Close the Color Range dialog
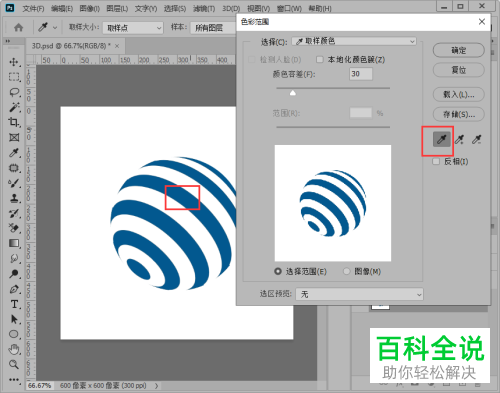 point(482,22)
